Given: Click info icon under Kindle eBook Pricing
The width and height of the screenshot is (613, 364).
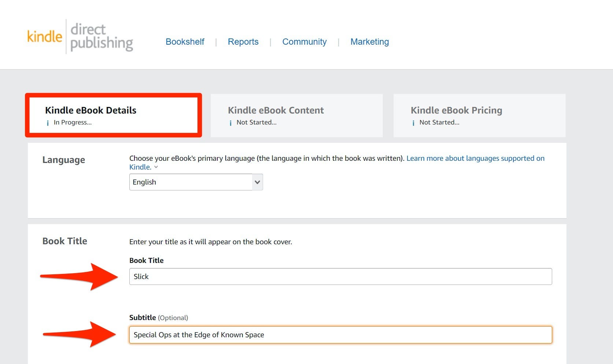Looking at the screenshot, I should 413,123.
